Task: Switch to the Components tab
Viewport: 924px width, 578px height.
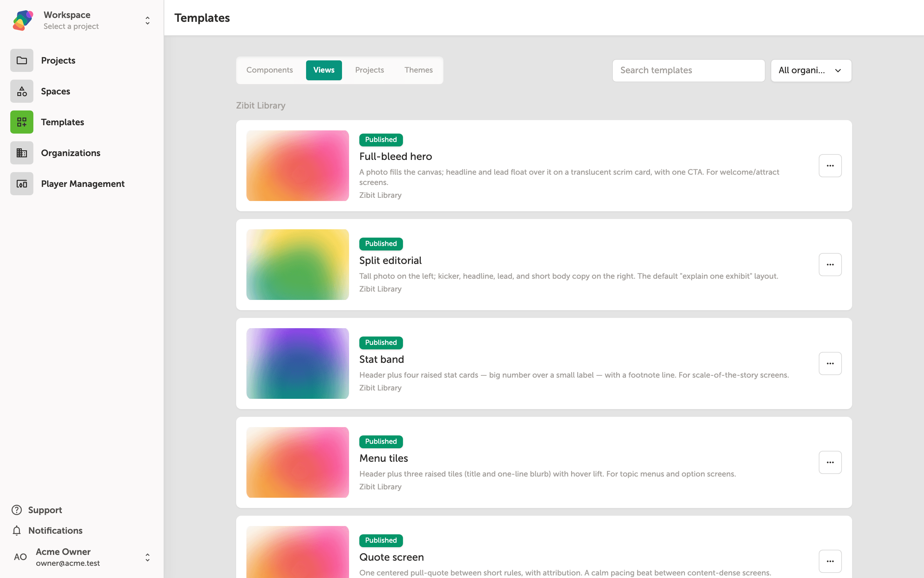Action: click(269, 70)
